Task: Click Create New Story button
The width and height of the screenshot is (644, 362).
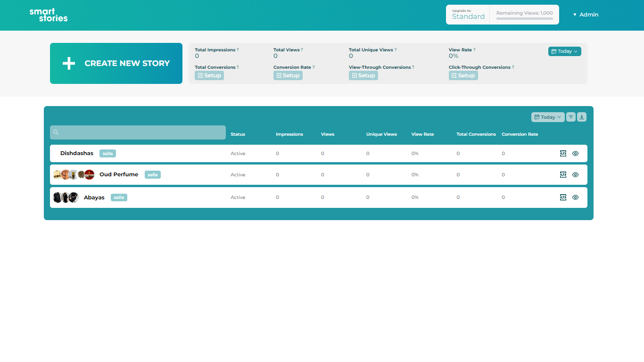Action: coord(116,64)
